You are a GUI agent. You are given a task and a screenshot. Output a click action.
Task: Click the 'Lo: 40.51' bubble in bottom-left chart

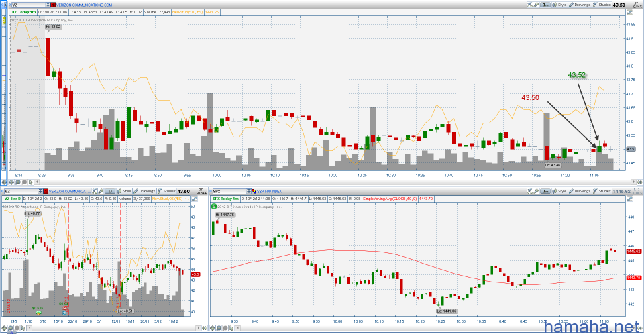125,311
